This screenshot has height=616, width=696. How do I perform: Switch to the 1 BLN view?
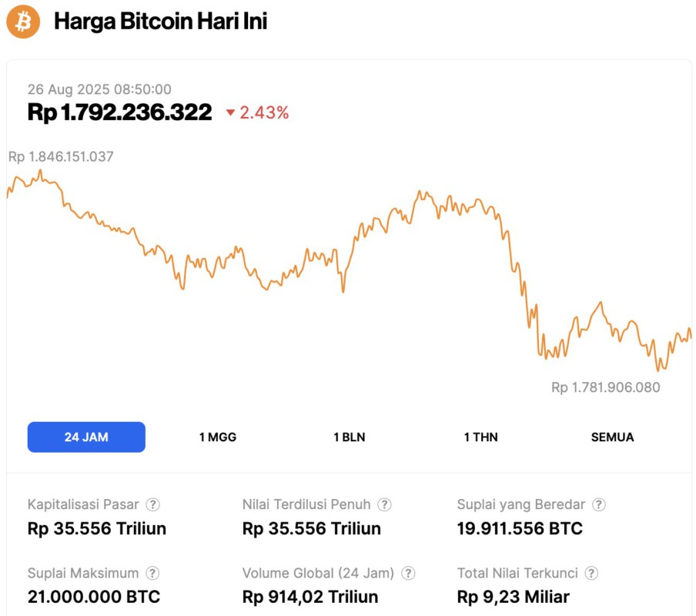(x=349, y=437)
